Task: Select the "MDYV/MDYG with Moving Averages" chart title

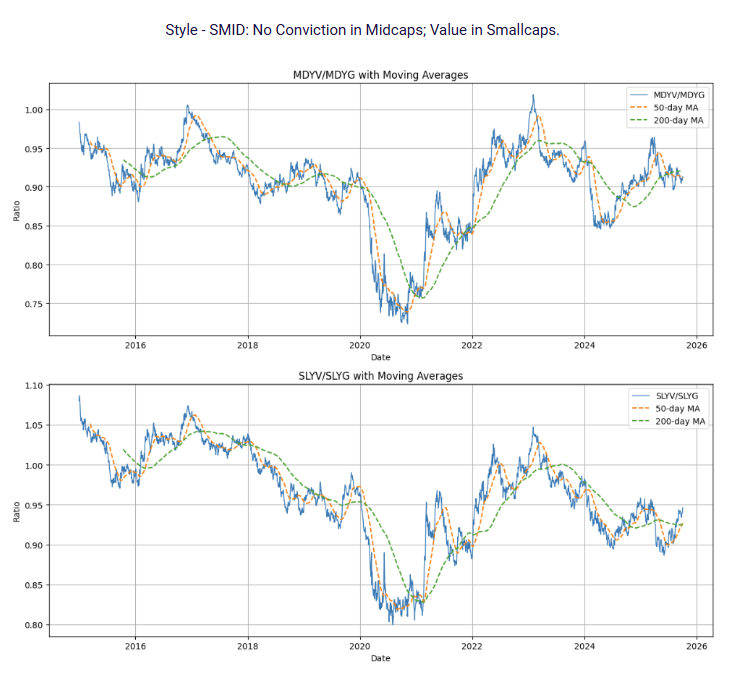Action: point(380,75)
